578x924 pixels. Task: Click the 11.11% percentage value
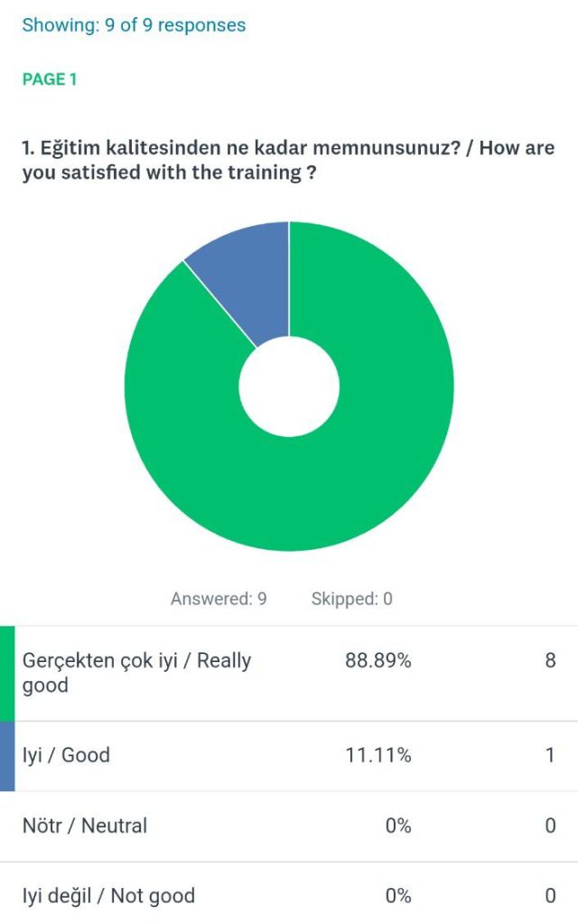click(x=378, y=755)
